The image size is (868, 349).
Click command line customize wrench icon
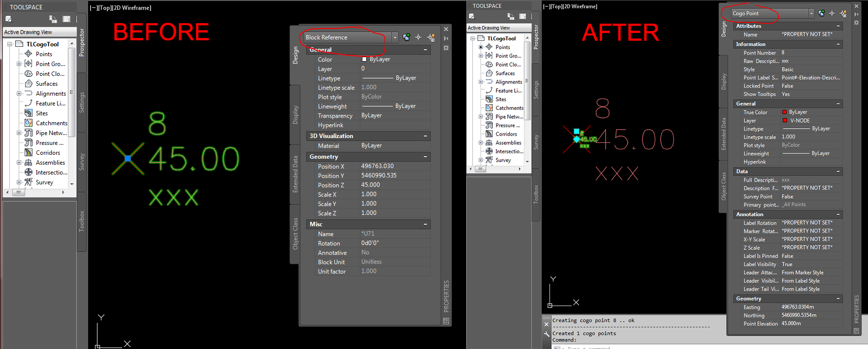[546, 334]
